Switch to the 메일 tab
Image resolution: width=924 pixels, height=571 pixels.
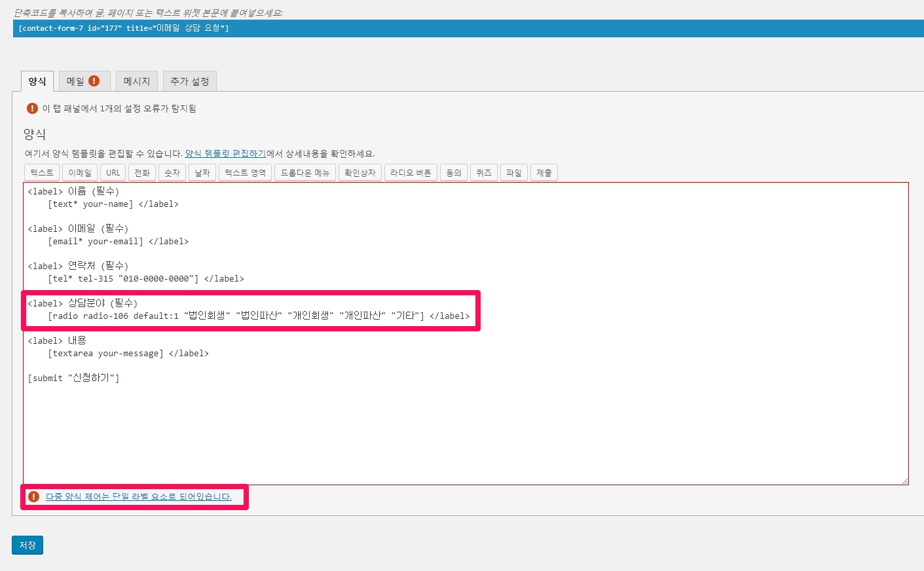pyautogui.click(x=84, y=81)
